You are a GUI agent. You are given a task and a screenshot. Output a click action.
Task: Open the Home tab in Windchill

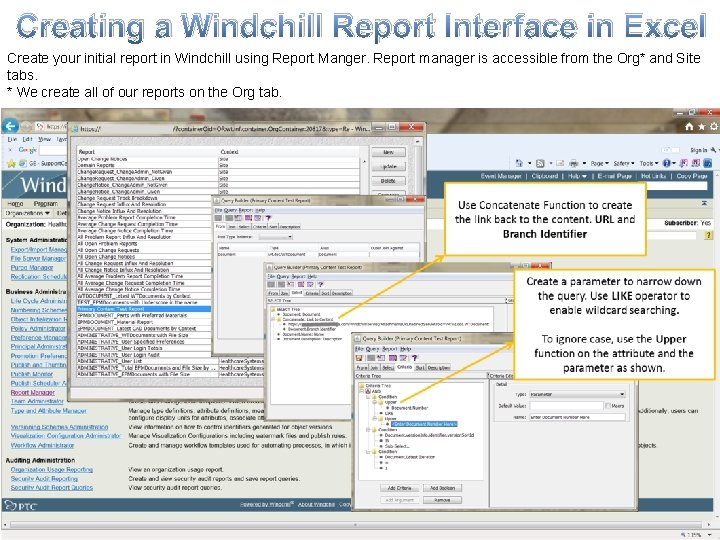tap(15, 203)
